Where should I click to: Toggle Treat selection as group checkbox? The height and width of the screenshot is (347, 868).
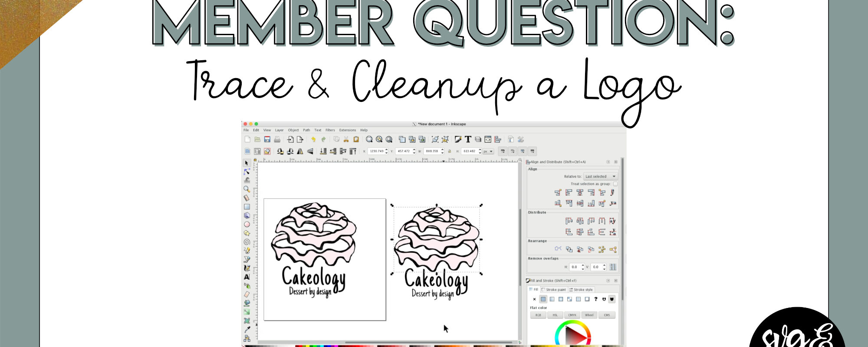point(615,184)
